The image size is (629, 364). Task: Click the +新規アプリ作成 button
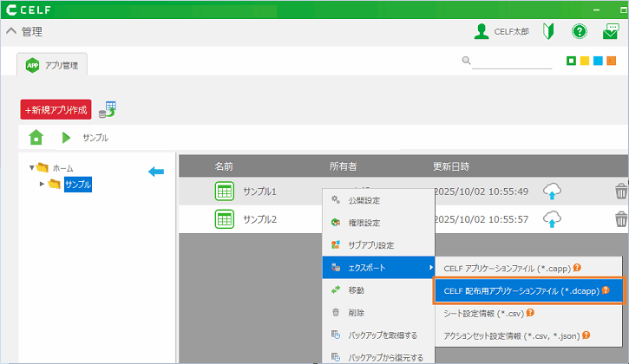[x=56, y=110]
